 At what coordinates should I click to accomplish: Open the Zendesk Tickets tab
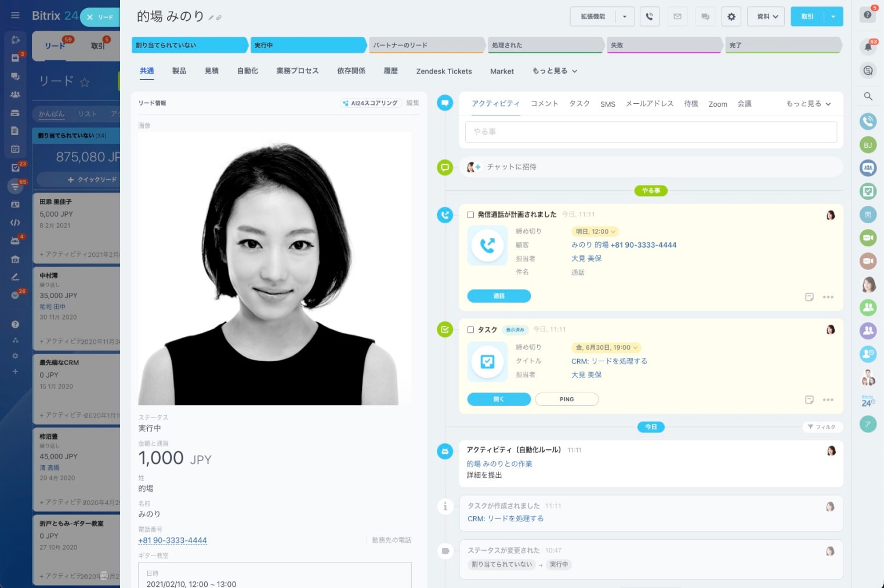point(444,71)
